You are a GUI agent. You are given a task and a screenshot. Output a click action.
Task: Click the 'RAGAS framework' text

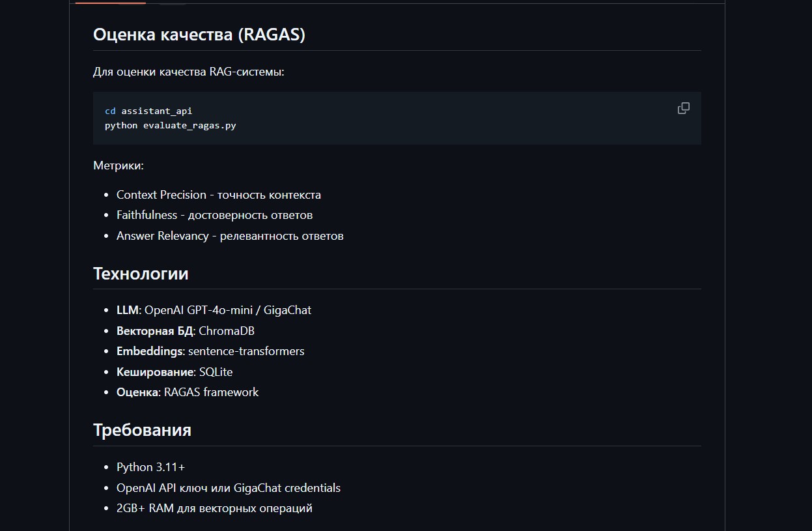click(x=211, y=392)
